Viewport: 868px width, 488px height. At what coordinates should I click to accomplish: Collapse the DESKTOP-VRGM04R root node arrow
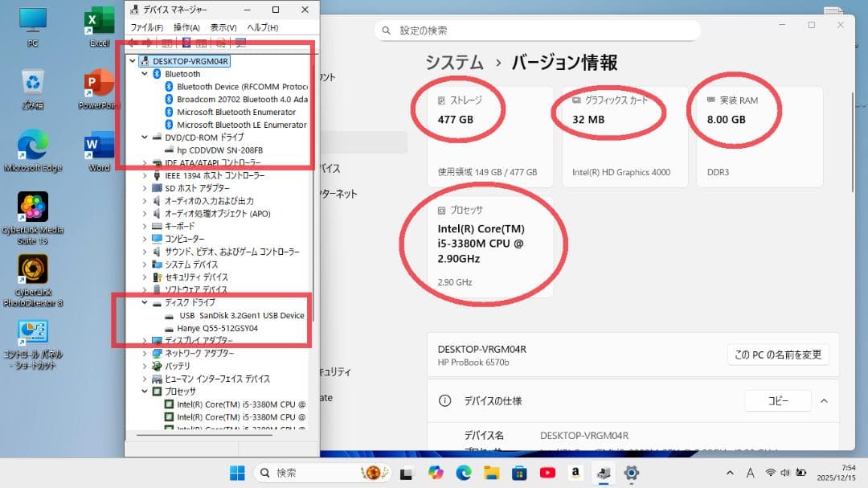[x=133, y=61]
